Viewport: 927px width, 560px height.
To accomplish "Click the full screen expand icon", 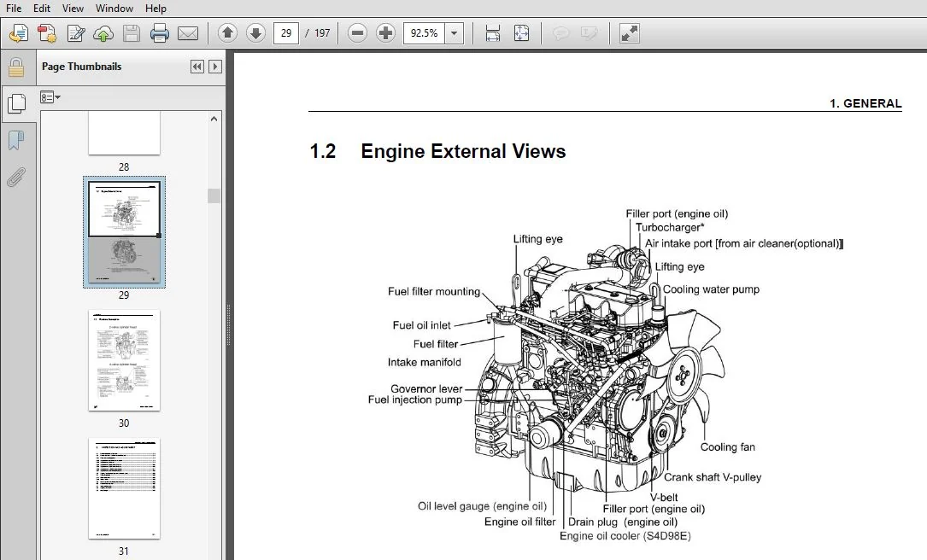I will (x=629, y=33).
